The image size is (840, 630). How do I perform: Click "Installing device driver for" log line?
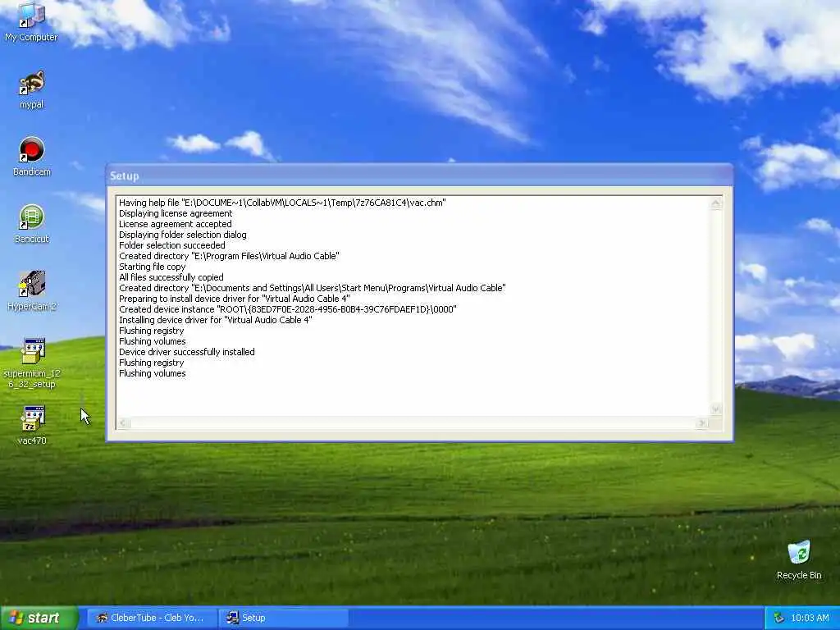coord(216,320)
